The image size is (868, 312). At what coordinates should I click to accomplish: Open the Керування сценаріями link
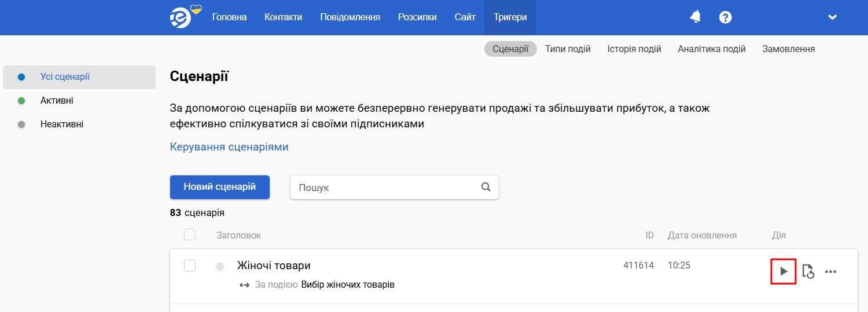point(229,147)
